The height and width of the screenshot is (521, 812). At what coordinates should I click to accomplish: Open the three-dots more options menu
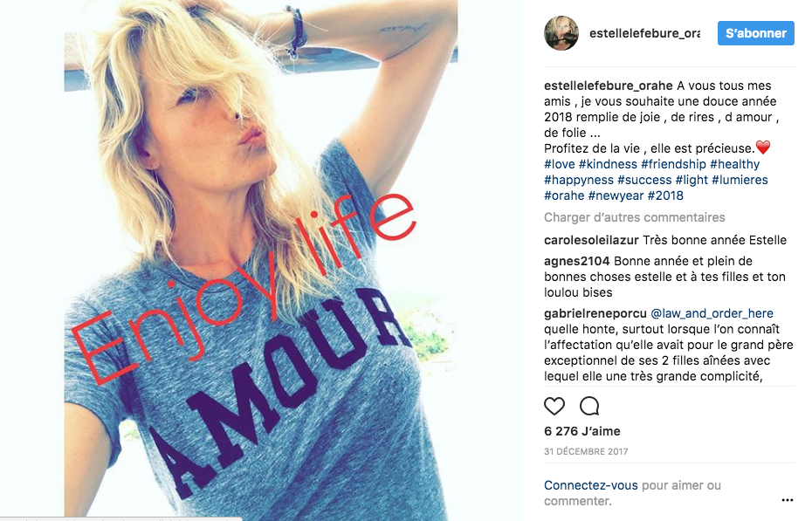788,500
